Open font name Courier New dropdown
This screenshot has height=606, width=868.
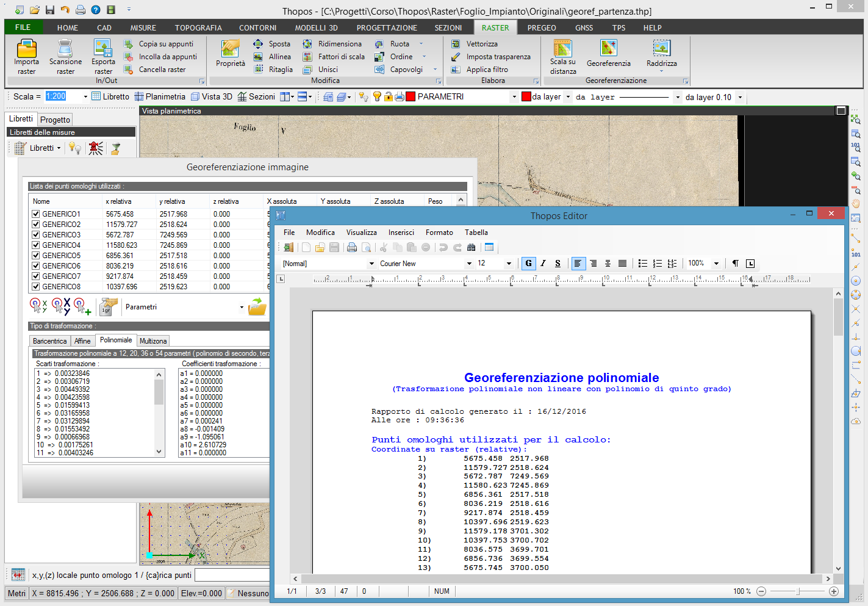coord(469,264)
